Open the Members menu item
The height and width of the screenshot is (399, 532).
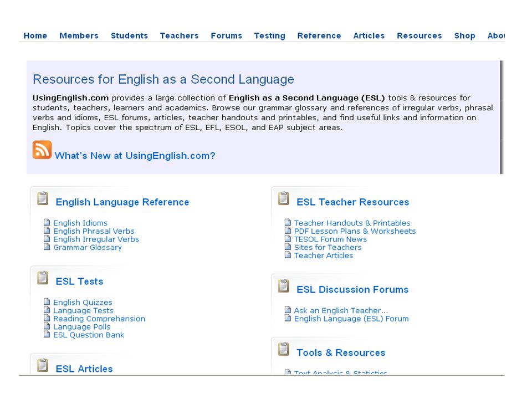pyautogui.click(x=79, y=35)
